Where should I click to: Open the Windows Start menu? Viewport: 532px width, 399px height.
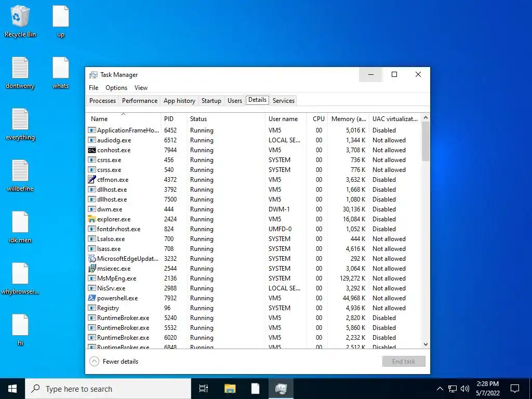[12, 389]
